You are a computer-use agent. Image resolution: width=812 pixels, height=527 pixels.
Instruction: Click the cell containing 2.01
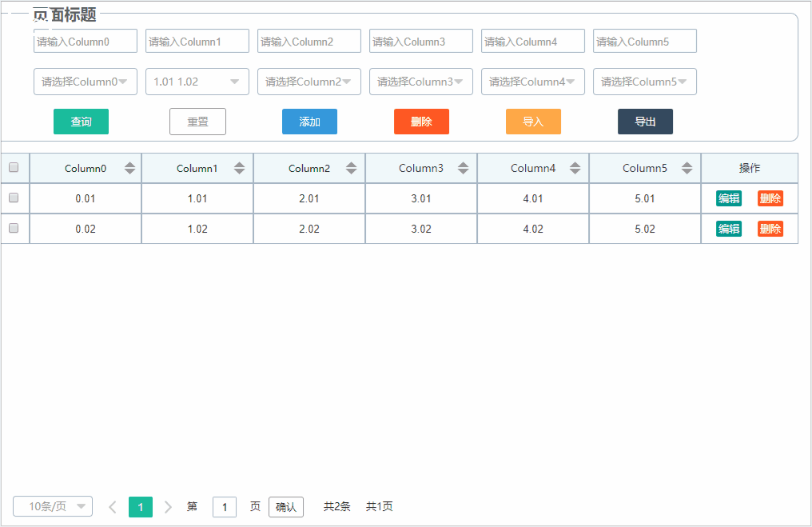pyautogui.click(x=309, y=198)
